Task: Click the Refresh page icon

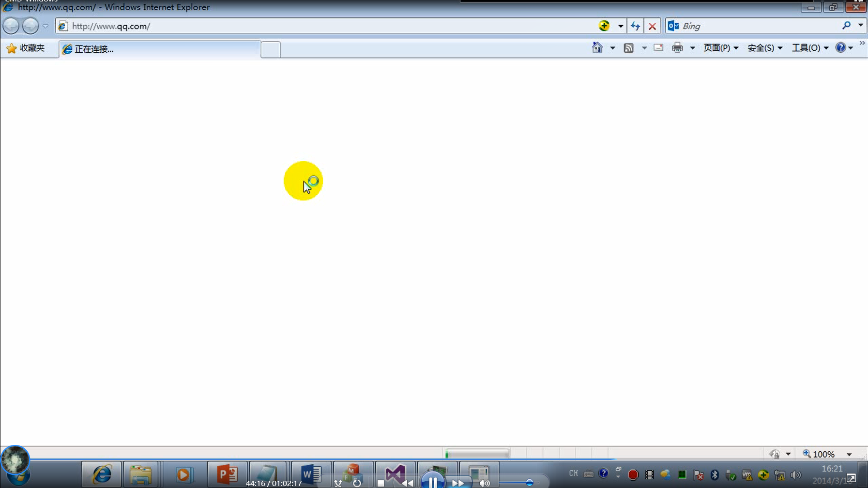Action: point(635,26)
